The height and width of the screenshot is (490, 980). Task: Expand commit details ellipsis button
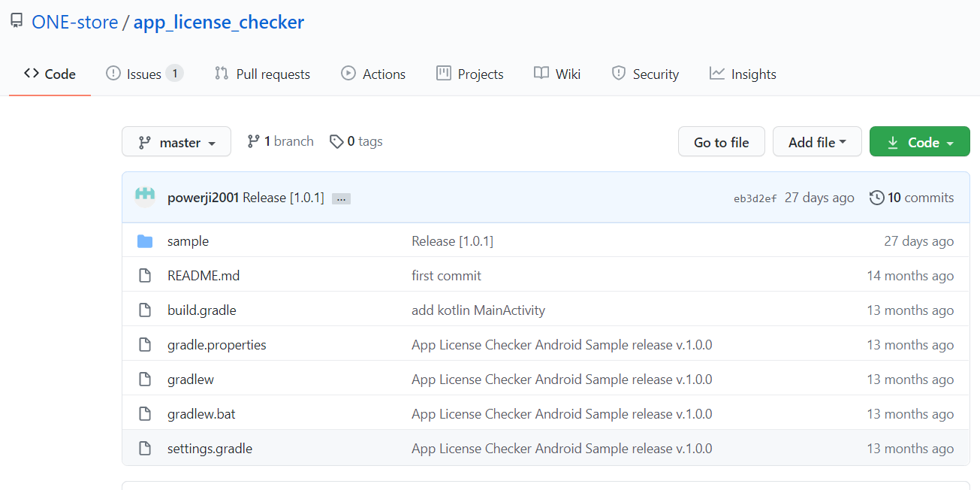(341, 198)
